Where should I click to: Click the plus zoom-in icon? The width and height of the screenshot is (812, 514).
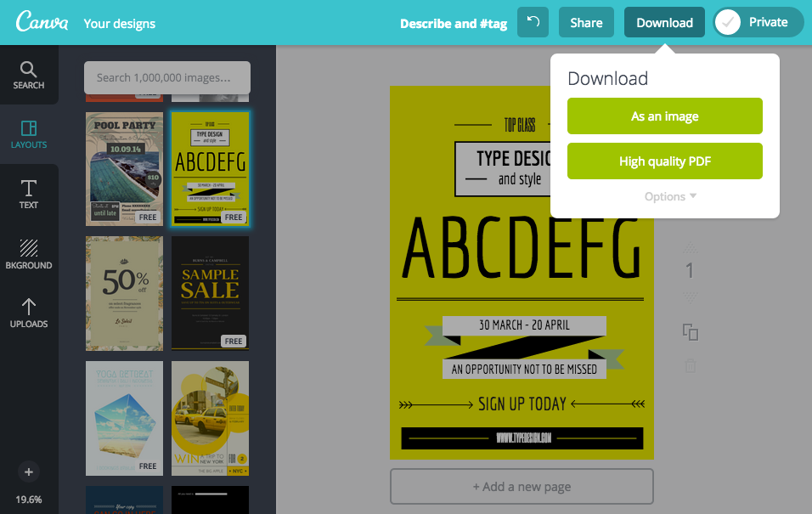[x=29, y=472]
